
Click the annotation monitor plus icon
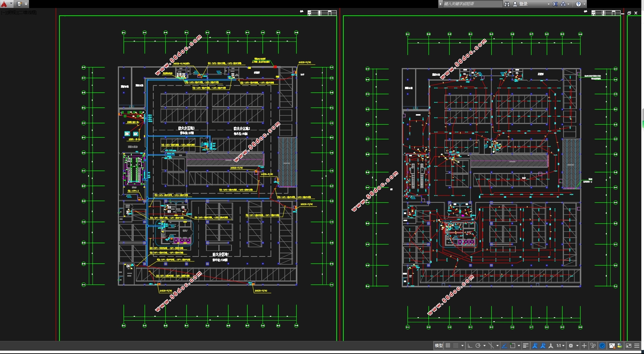[x=584, y=346]
